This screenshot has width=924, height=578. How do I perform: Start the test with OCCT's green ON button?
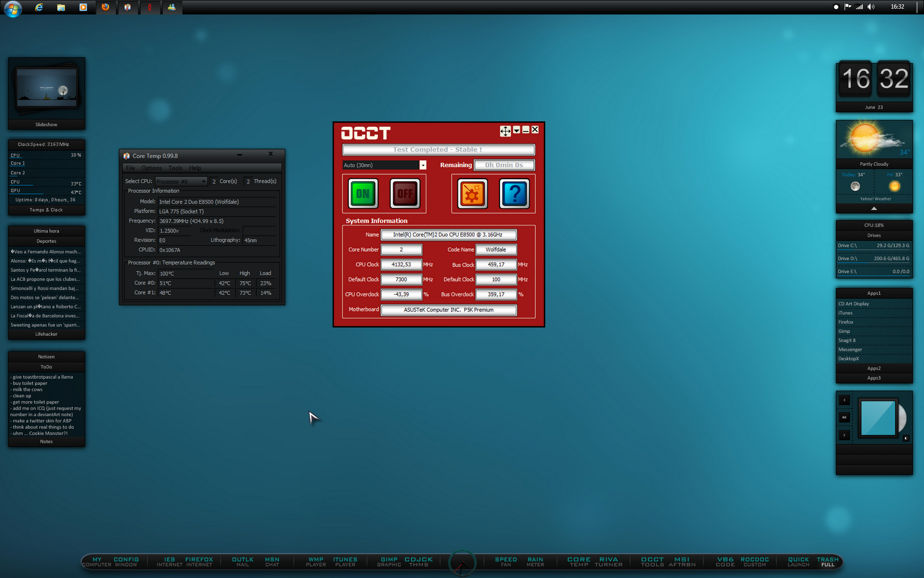point(363,194)
